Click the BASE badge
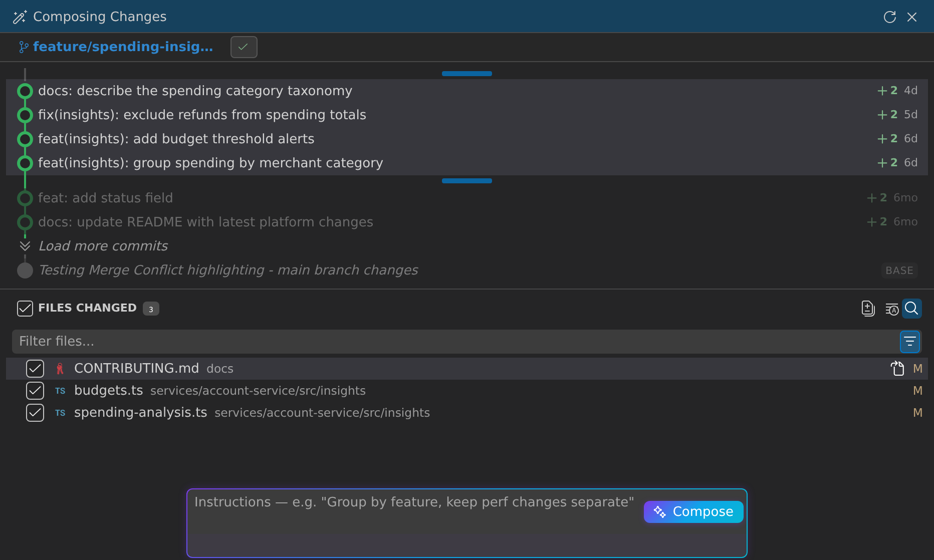Viewport: 934px width, 560px height. coord(899,270)
